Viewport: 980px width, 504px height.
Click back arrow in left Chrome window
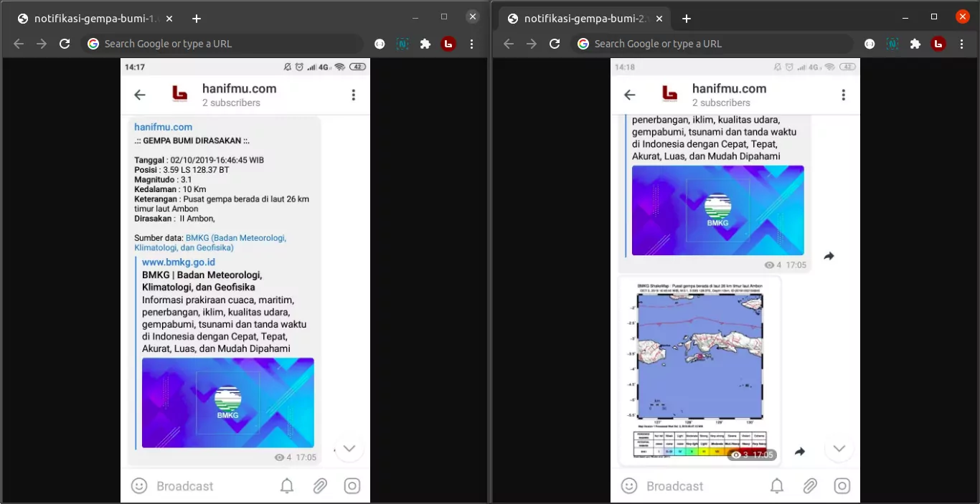(19, 44)
